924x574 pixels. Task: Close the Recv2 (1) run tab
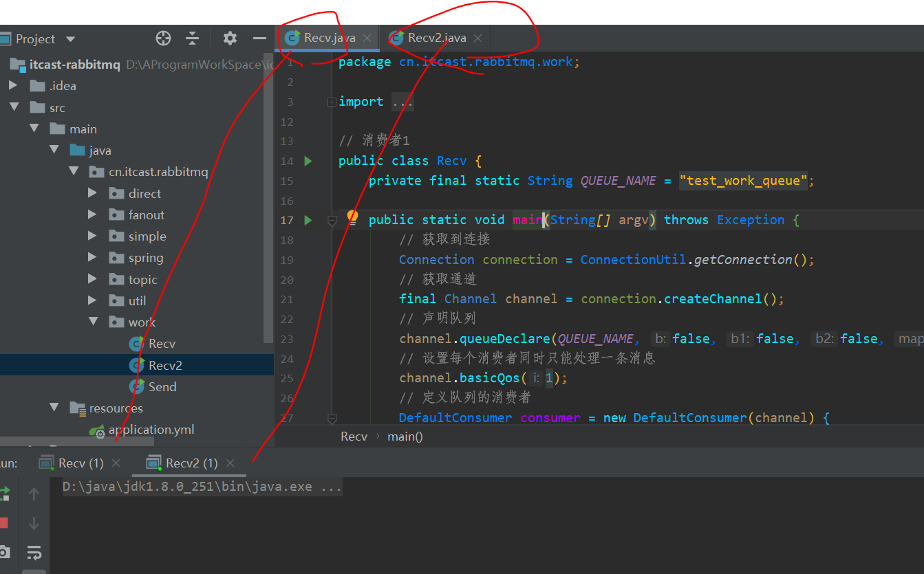click(230, 463)
